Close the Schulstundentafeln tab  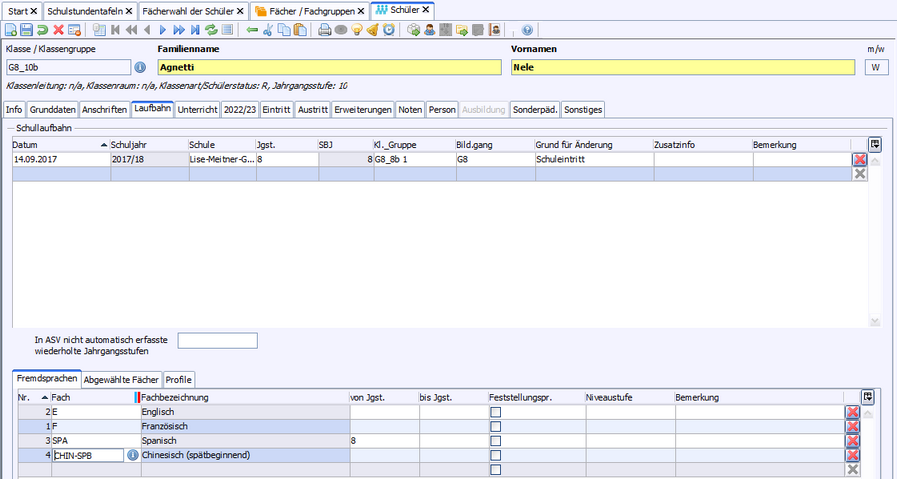tap(130, 9)
